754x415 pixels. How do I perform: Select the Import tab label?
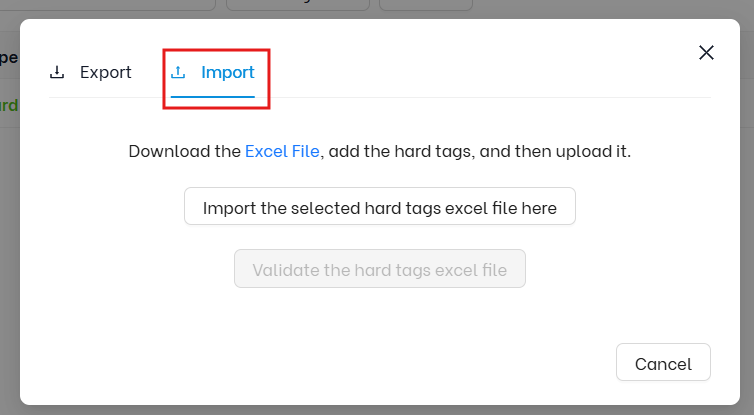tap(227, 72)
